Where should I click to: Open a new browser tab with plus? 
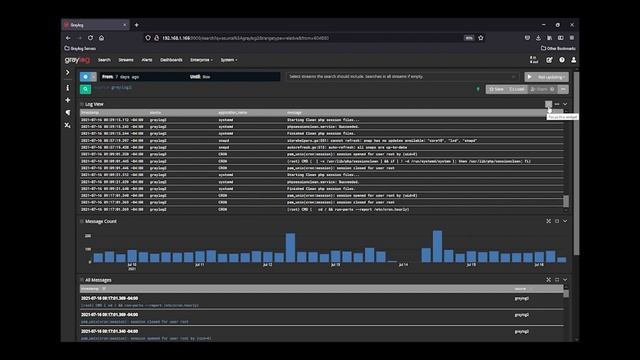pos(136,25)
